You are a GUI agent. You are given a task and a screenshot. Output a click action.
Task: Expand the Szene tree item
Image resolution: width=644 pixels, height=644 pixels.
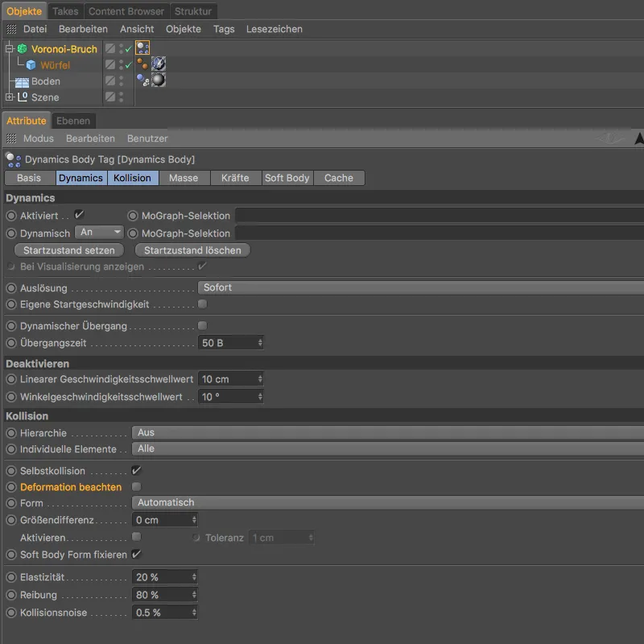pyautogui.click(x=9, y=97)
